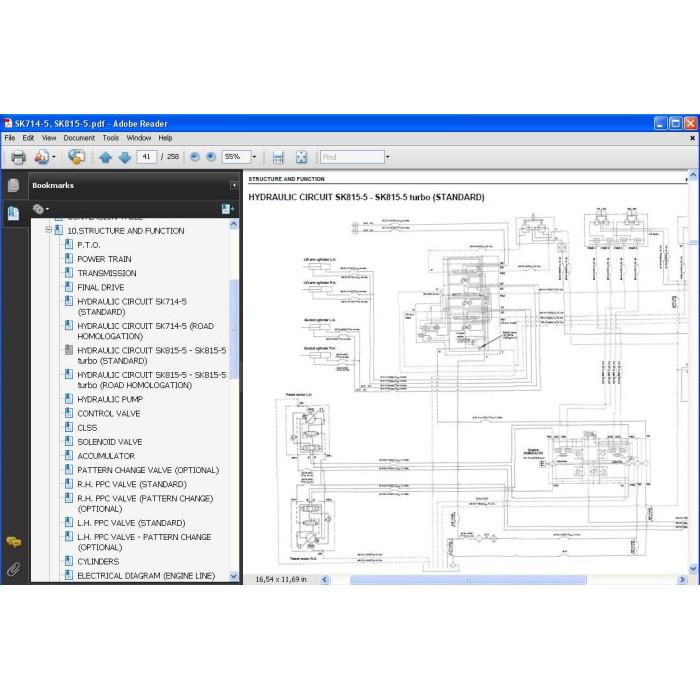Click ACCUMULATOR bookmark icon
This screenshot has height=700, width=700.
[x=69, y=455]
